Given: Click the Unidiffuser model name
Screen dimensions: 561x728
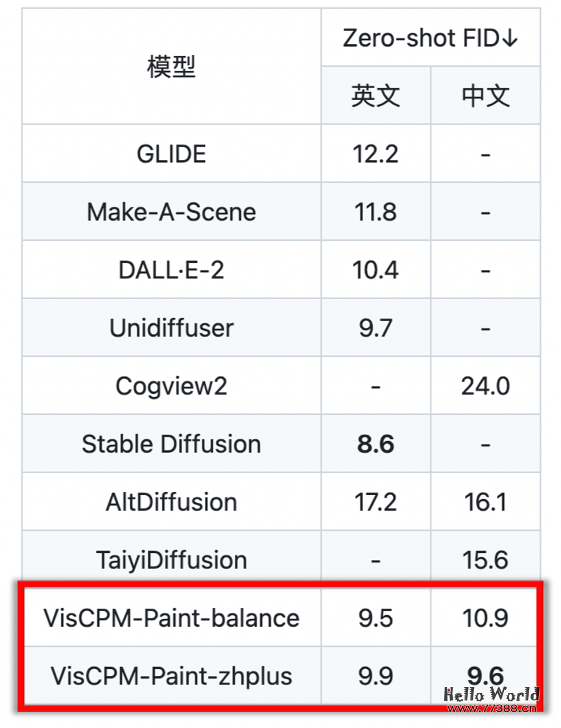Looking at the screenshot, I should click(x=171, y=328).
